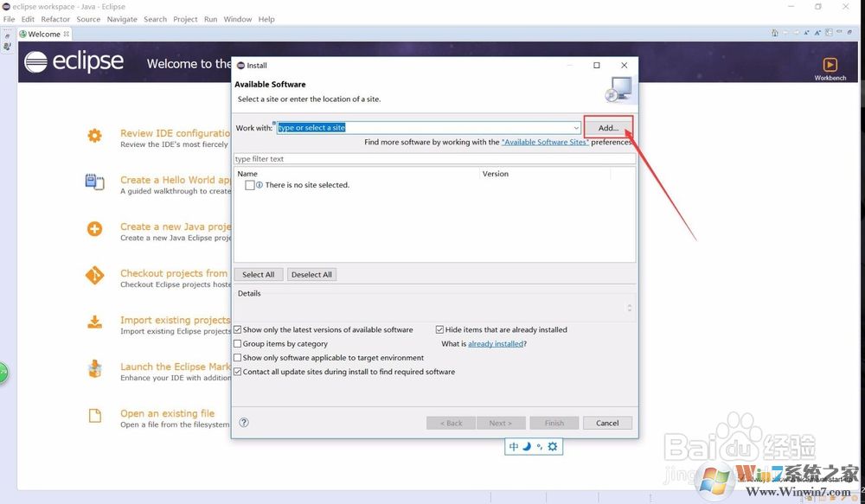
Task: Click the download icon for Import existing projects
Action: click(x=95, y=322)
